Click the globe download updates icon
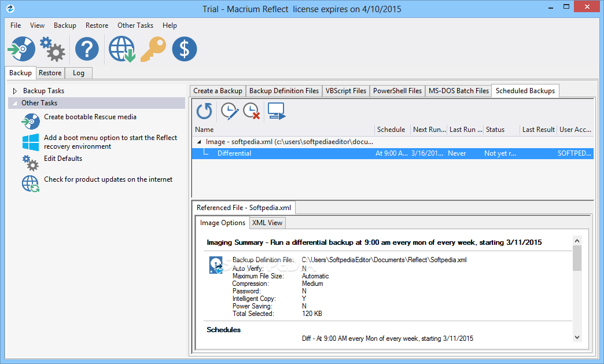 [121, 49]
